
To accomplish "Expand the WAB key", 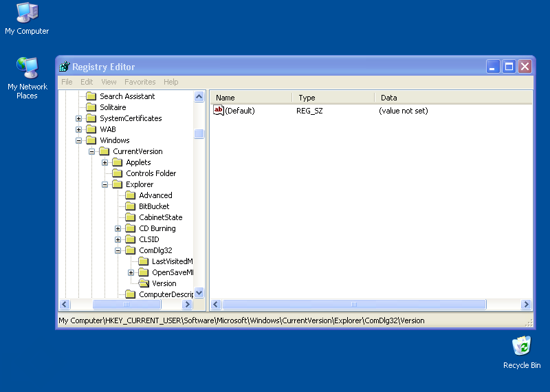I will click(78, 129).
